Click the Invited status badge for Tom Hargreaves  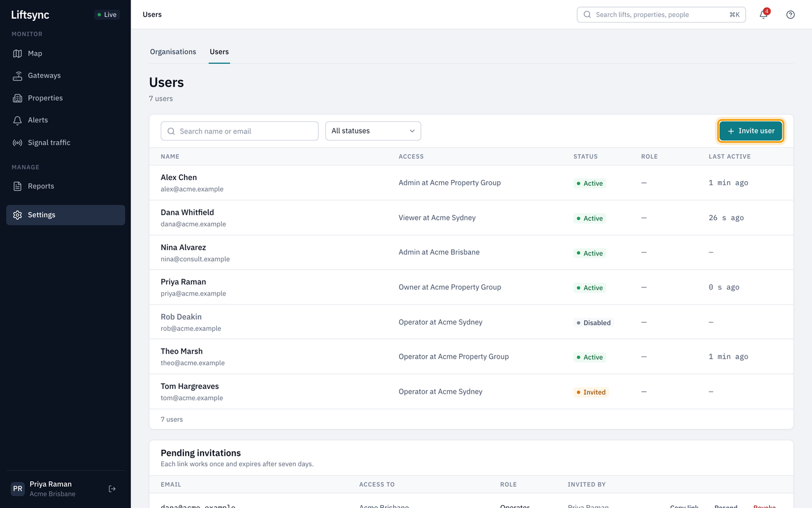point(591,392)
